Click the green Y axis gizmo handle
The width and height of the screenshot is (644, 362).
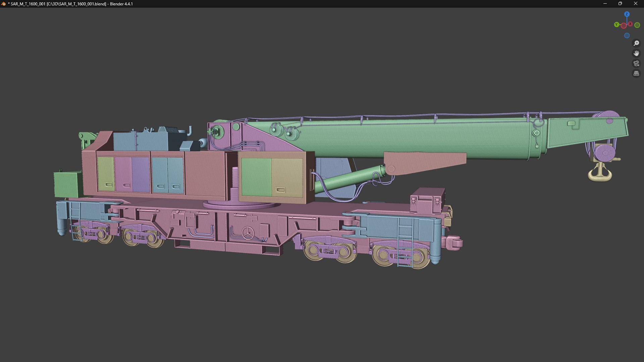point(616,24)
